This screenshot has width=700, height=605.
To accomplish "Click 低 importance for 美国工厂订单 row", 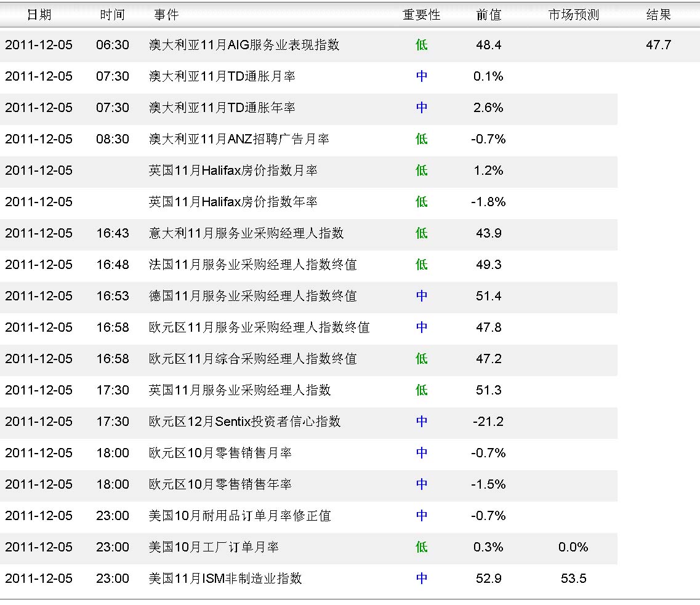I will click(x=422, y=547).
